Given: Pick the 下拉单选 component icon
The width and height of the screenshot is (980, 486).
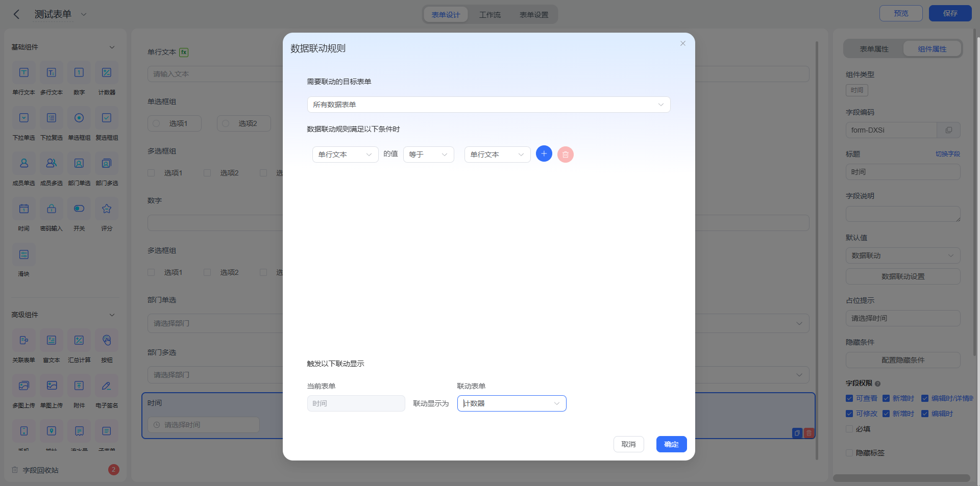Looking at the screenshot, I should tap(24, 118).
